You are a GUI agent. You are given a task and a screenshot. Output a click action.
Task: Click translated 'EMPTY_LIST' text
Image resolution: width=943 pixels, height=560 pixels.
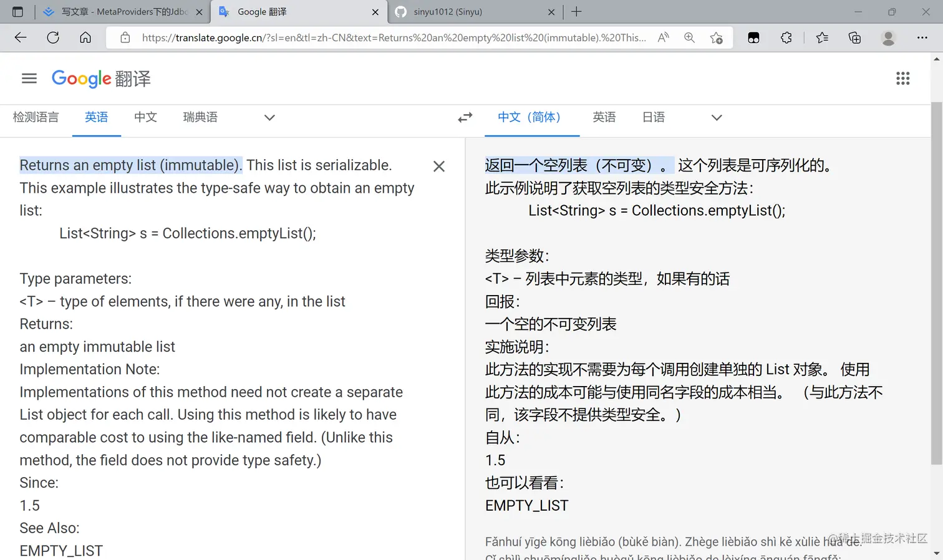click(527, 506)
